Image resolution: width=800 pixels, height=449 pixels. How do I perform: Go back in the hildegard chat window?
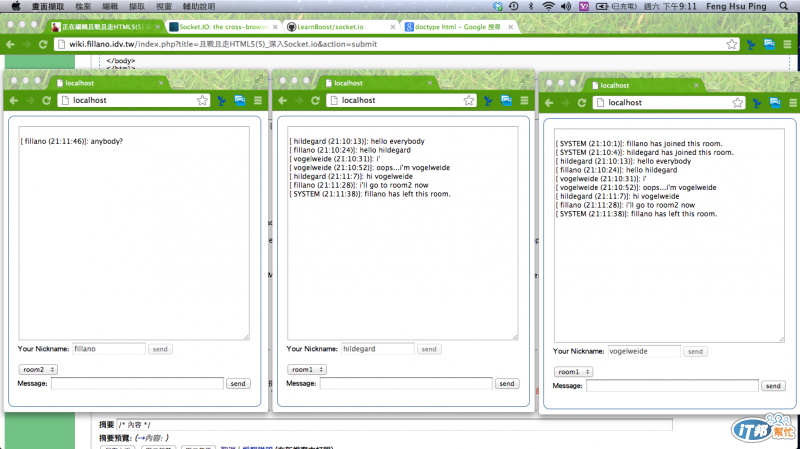click(x=283, y=101)
